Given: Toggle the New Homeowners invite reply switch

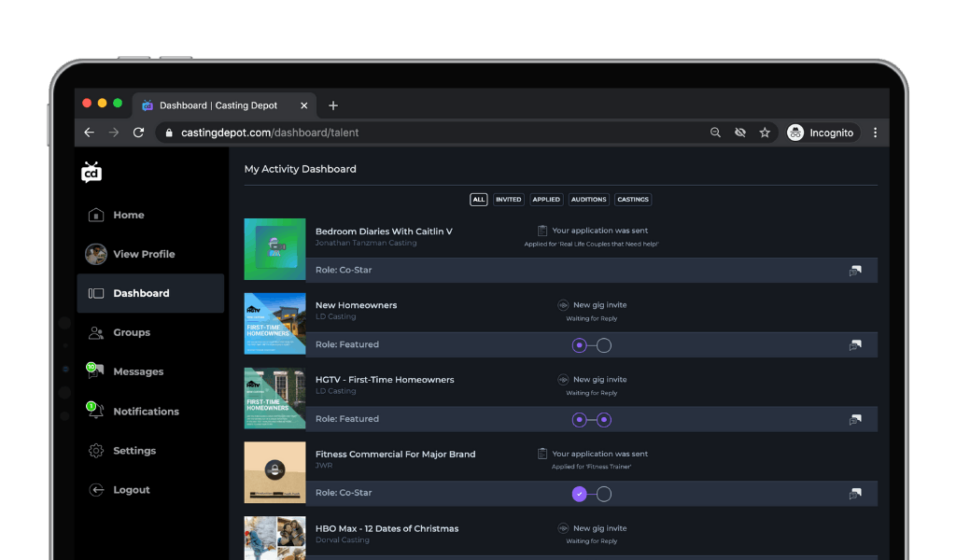Looking at the screenshot, I should (x=591, y=345).
